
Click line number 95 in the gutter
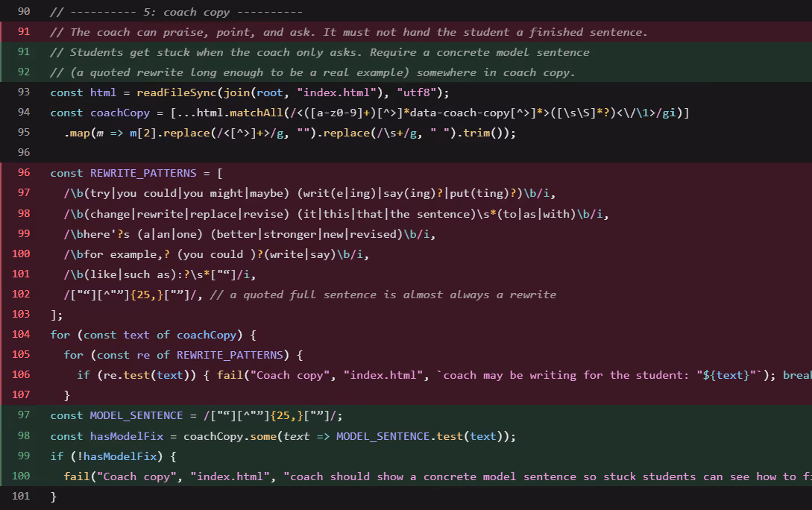pyautogui.click(x=24, y=133)
